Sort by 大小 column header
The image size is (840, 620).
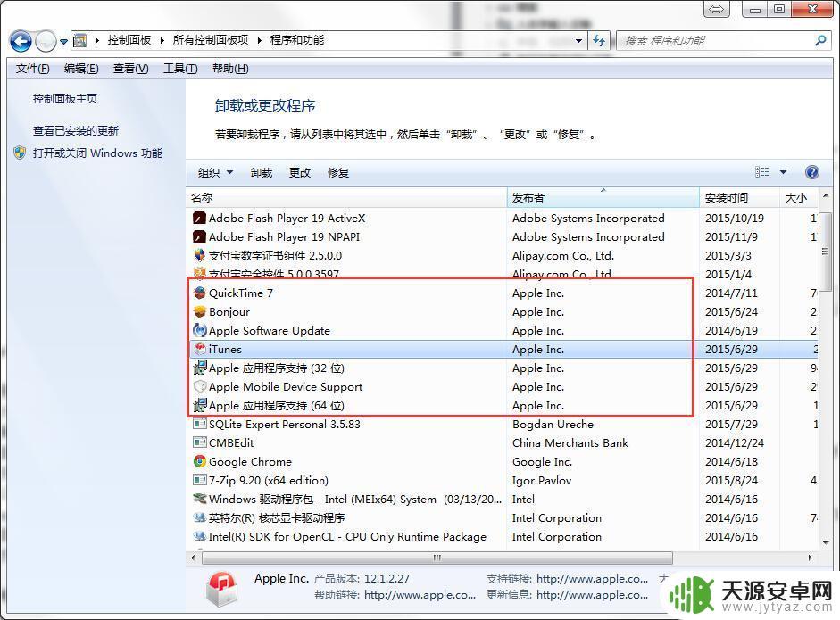coord(798,197)
